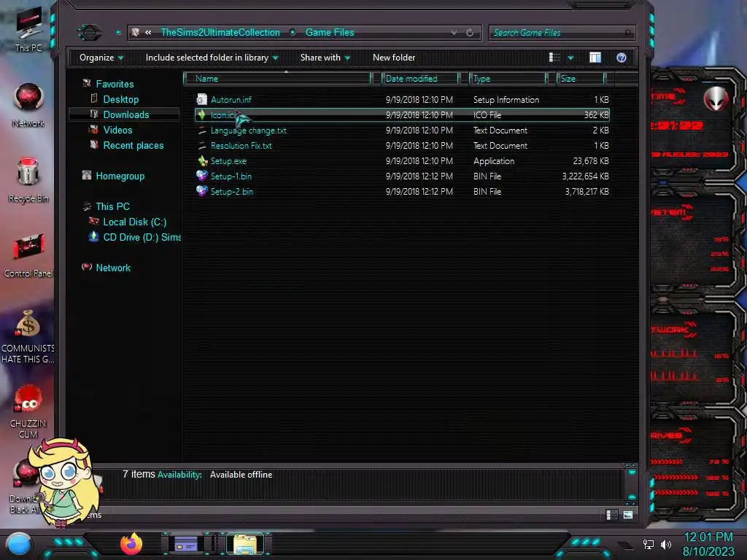The height and width of the screenshot is (560, 747).
Task: Select the Setup.exe application icon
Action: click(x=203, y=160)
